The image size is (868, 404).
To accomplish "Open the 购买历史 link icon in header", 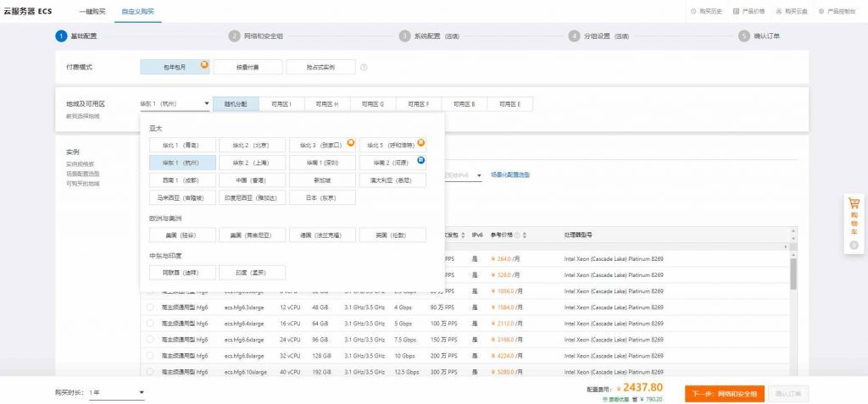I will point(693,11).
